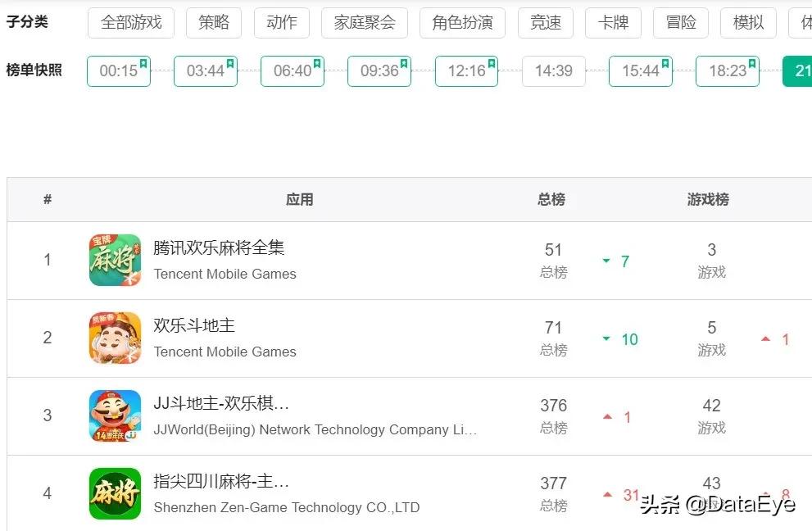Viewport: 812px width, 531px height.
Task: Click red up arrow beside 31
Action: click(608, 494)
